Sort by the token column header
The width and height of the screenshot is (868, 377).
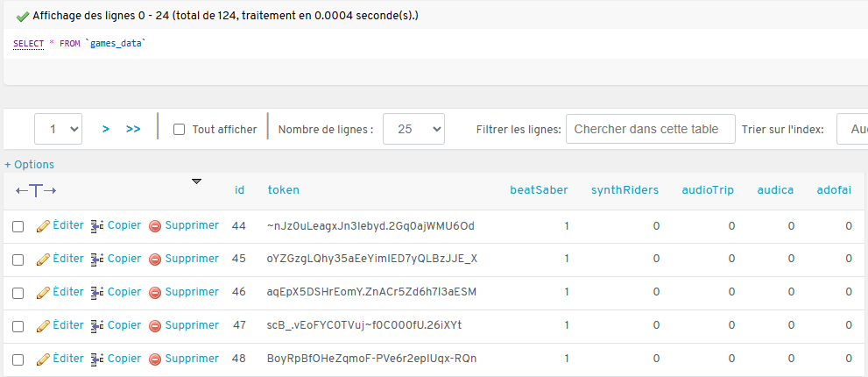(x=283, y=190)
